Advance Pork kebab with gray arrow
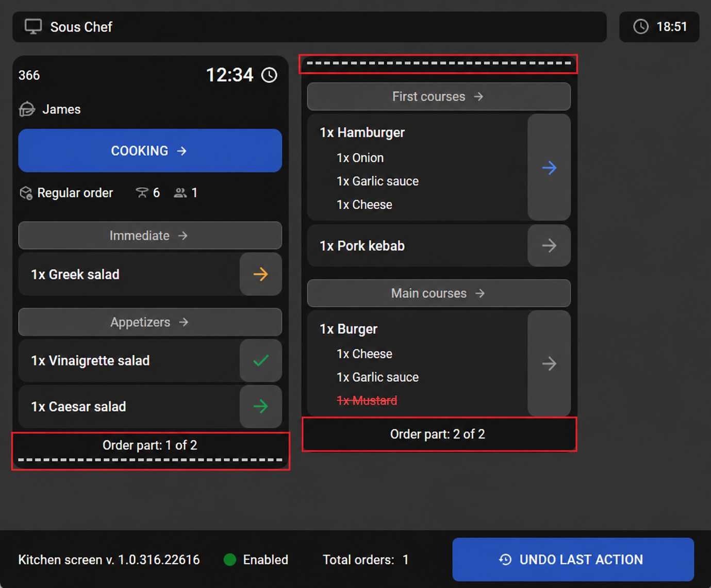Viewport: 711px width, 588px height. 549,245
